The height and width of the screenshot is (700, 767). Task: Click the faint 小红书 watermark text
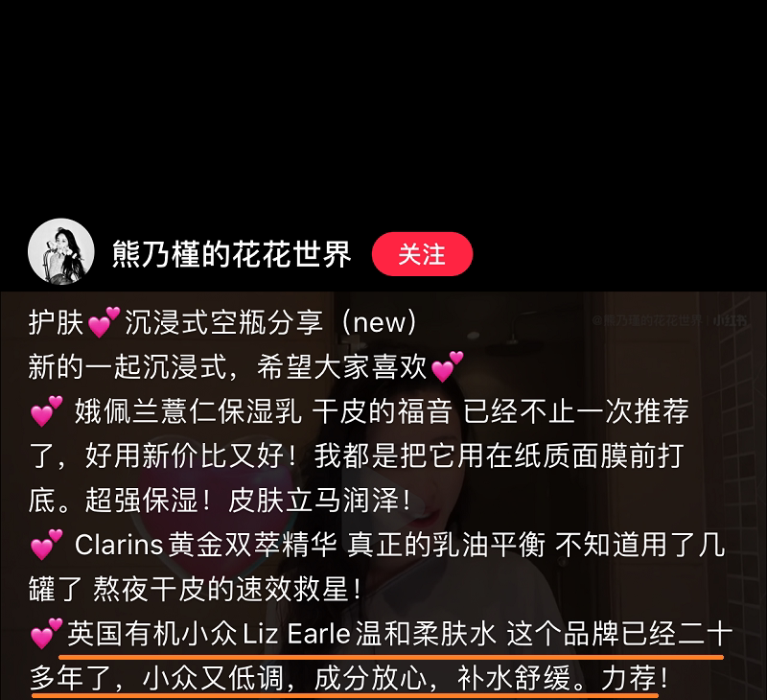pyautogui.click(x=730, y=320)
